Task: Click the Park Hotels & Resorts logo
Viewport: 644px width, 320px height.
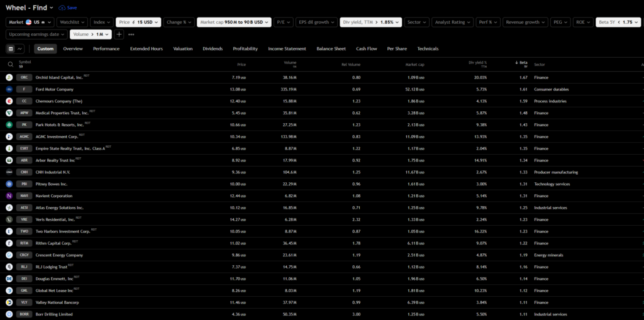Action: (x=9, y=125)
